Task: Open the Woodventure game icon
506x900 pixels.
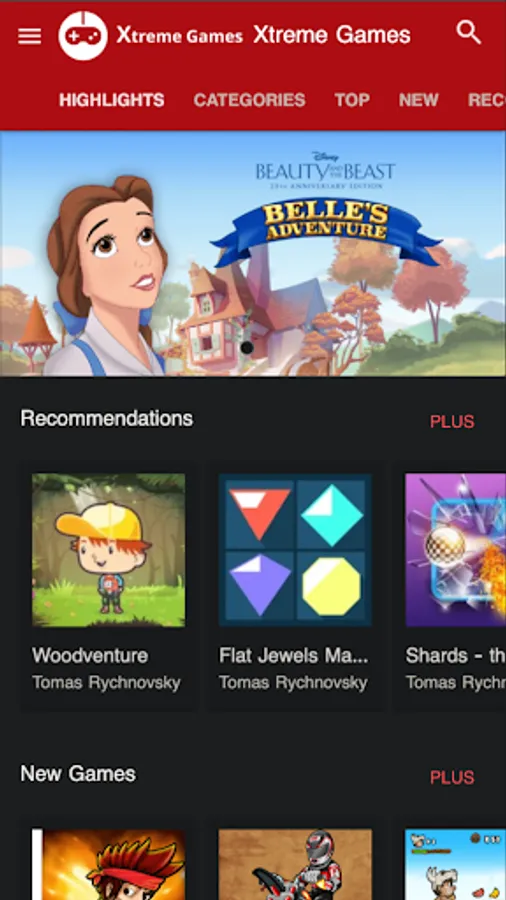Action: tap(108, 550)
